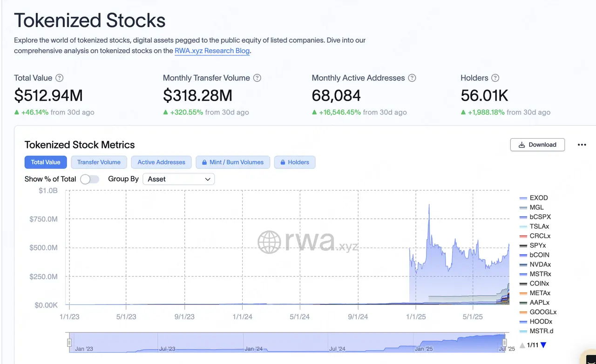
Task: Open the RWA.xyz Research Blog link
Action: [212, 51]
